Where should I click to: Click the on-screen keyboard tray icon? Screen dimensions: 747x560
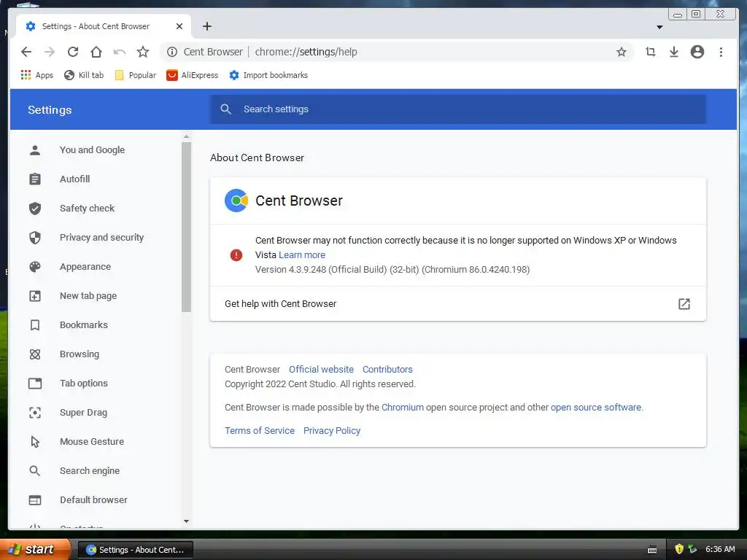[652, 550]
